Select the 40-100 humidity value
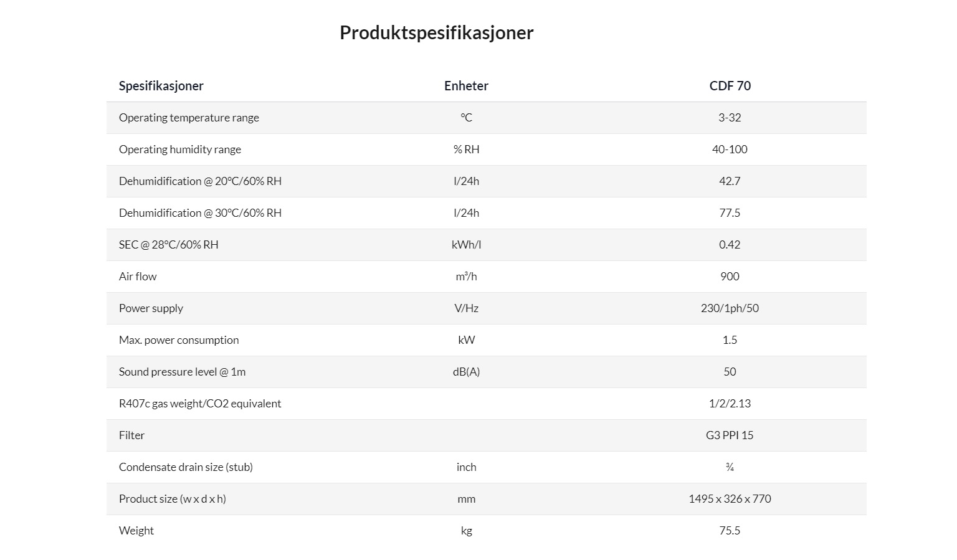957x560 pixels. pos(730,149)
